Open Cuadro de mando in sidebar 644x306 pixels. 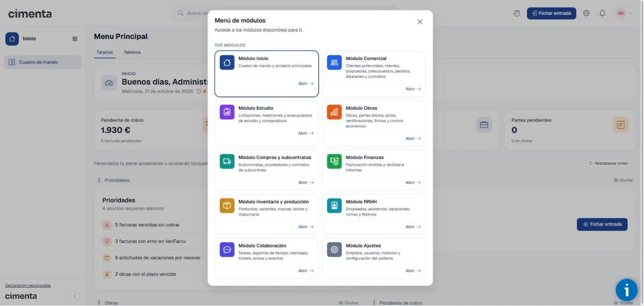pyautogui.click(x=43, y=62)
